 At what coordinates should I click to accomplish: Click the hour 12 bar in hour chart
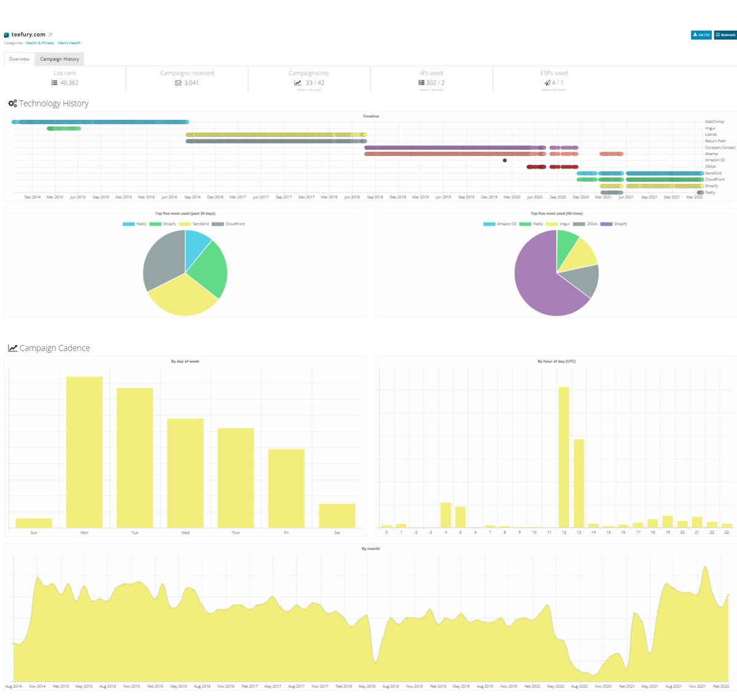click(x=564, y=457)
